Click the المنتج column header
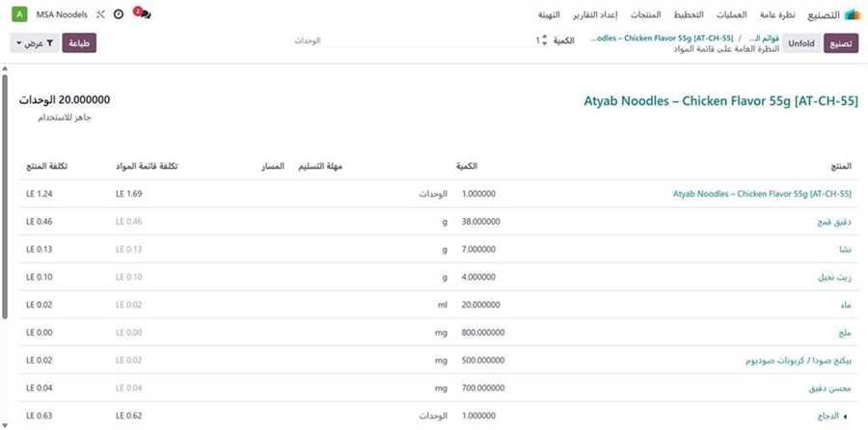The width and height of the screenshot is (868, 430). (841, 166)
